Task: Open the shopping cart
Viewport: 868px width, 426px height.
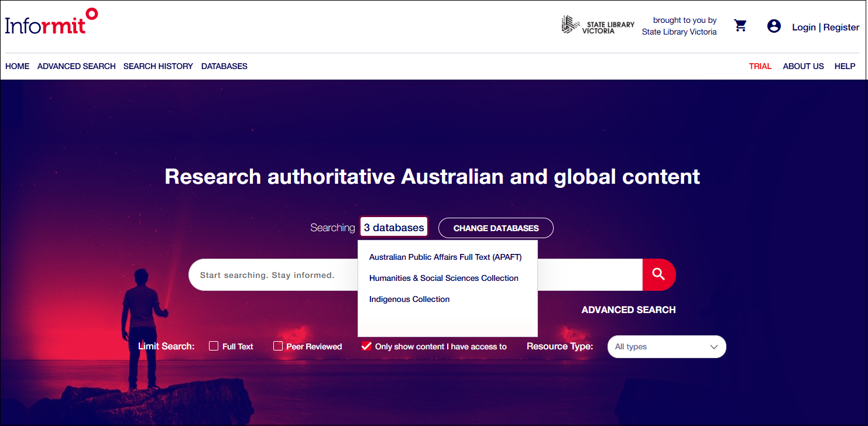Action: (x=740, y=26)
